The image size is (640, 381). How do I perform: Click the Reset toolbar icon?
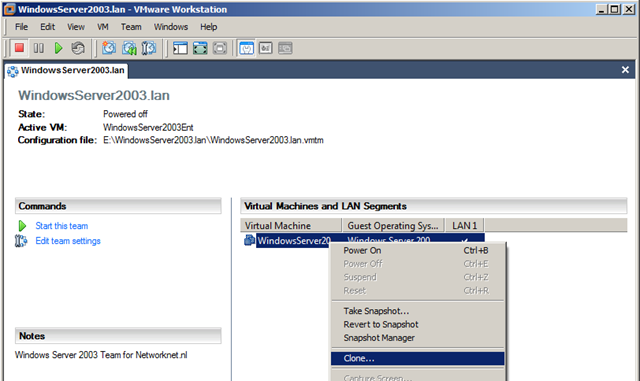(x=78, y=48)
